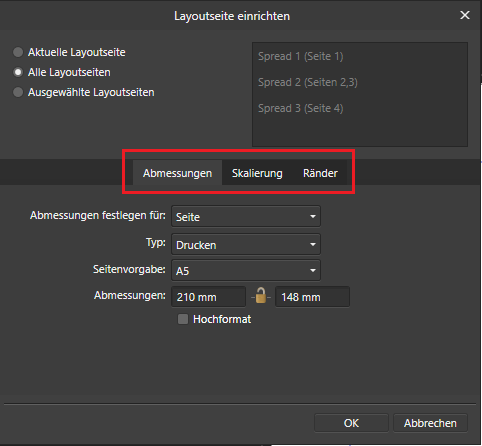Confirm with the OK button
Image resolution: width=482 pixels, height=446 pixels.
click(351, 423)
